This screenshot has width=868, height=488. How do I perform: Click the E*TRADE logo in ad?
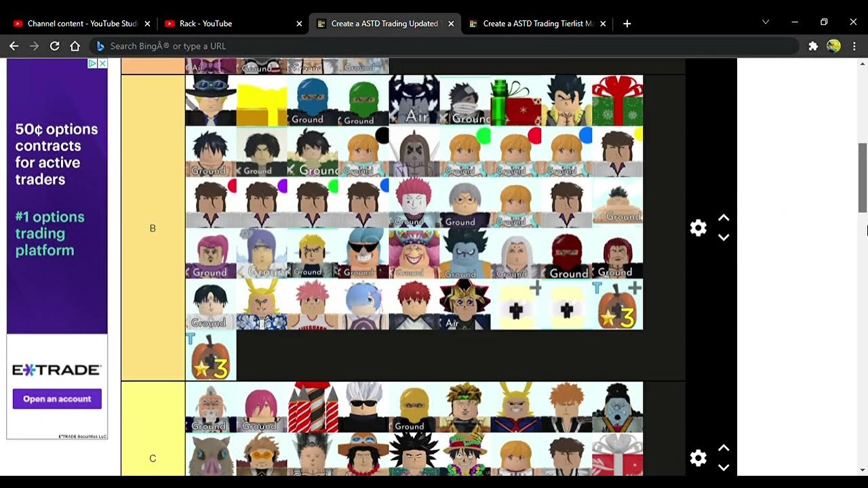click(57, 370)
